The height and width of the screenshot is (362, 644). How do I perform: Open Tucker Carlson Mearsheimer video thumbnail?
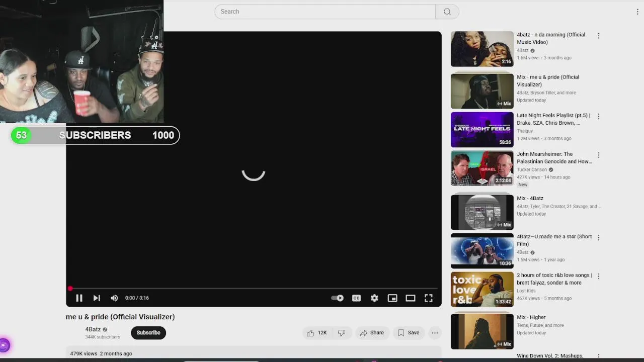tap(482, 168)
